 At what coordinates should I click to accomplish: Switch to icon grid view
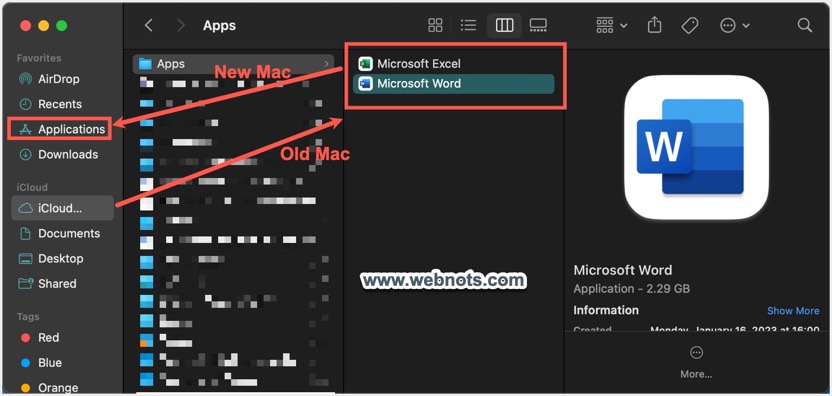point(435,25)
